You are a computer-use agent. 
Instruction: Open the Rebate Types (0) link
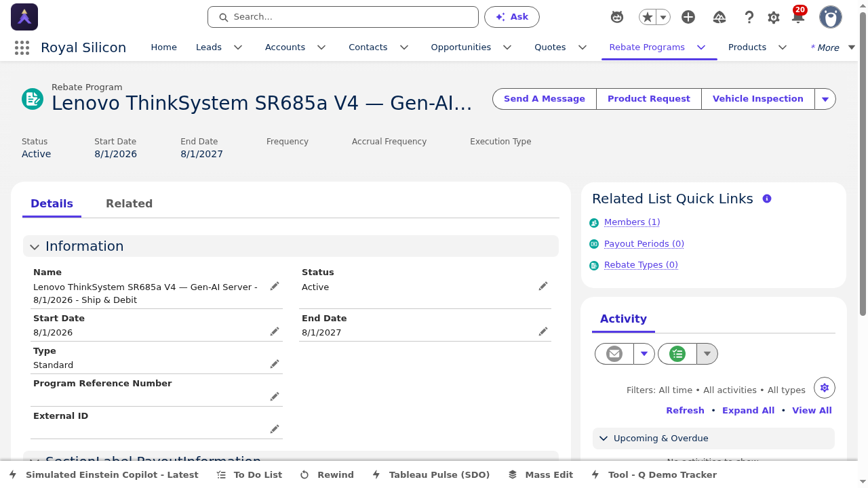[641, 265]
